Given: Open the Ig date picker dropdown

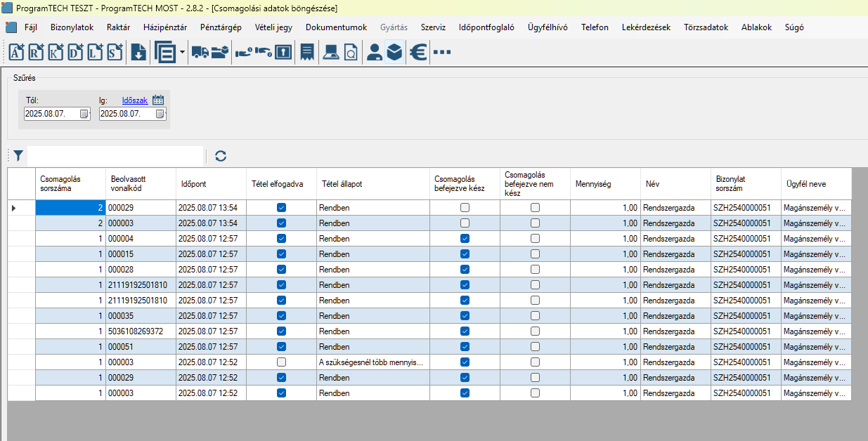Looking at the screenshot, I should [160, 114].
